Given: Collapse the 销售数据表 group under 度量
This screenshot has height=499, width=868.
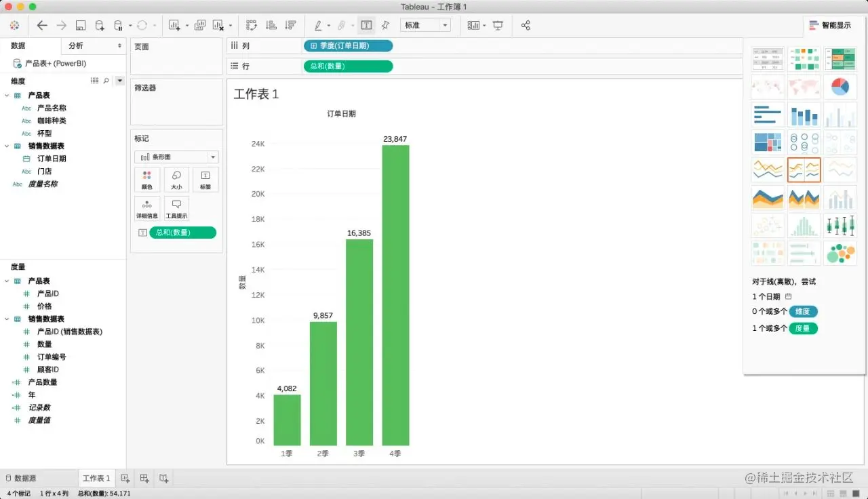Looking at the screenshot, I should pyautogui.click(x=7, y=319).
